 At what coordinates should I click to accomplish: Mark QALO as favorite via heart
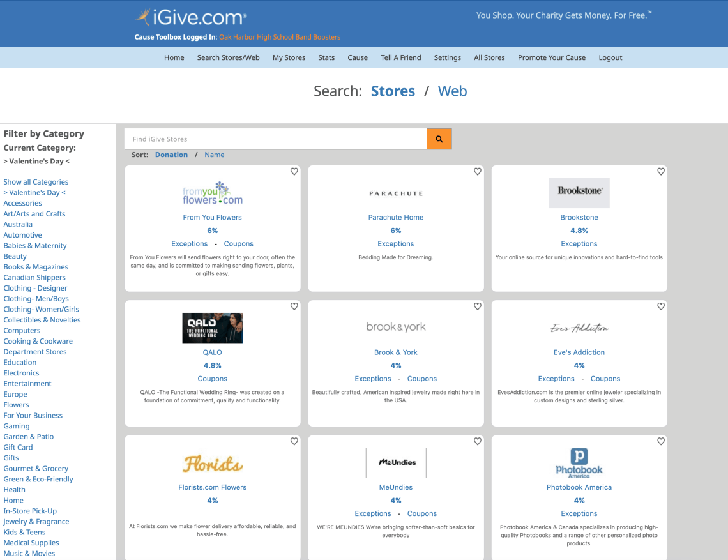(294, 306)
